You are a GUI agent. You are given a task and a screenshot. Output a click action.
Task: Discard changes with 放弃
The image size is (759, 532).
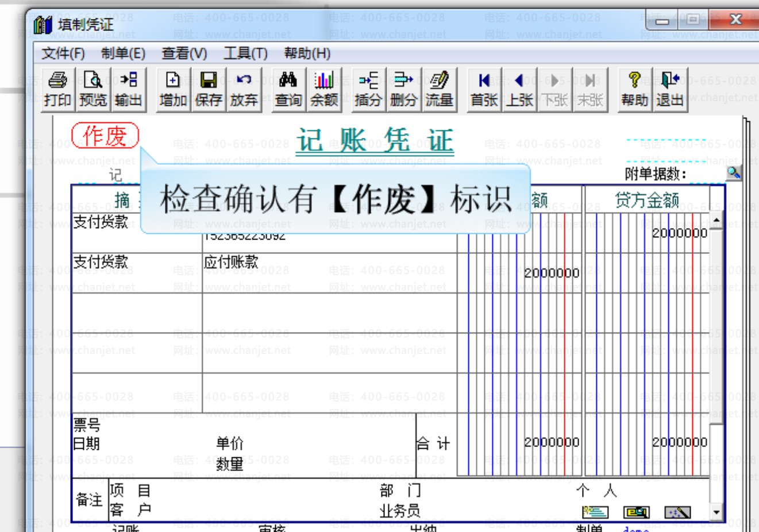point(244,90)
